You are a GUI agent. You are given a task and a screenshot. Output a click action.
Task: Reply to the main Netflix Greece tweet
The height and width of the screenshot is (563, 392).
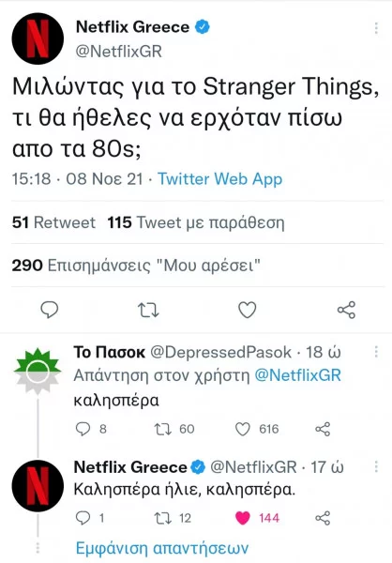[49, 310]
